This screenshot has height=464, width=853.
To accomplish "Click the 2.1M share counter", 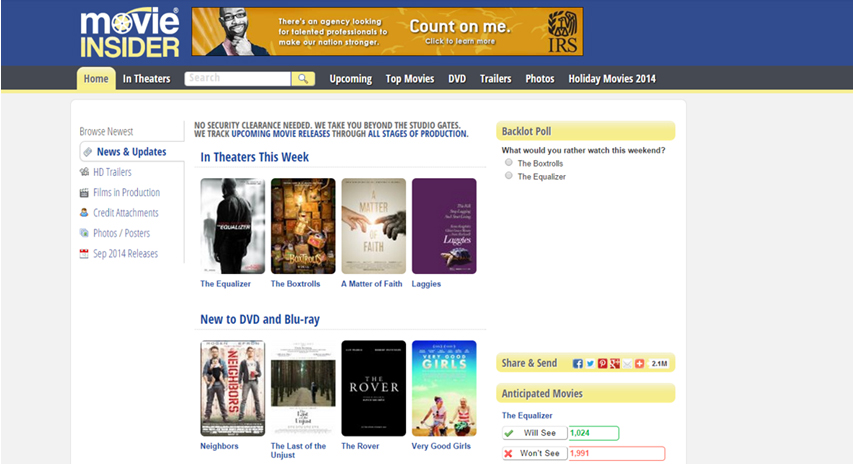I will click(x=659, y=363).
